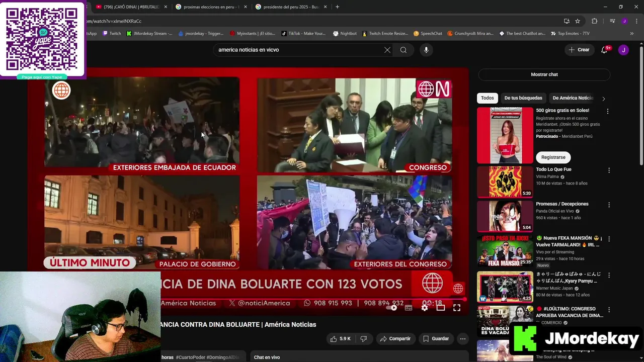Open options for 'Todo Lo Que Fue' video

click(x=609, y=170)
